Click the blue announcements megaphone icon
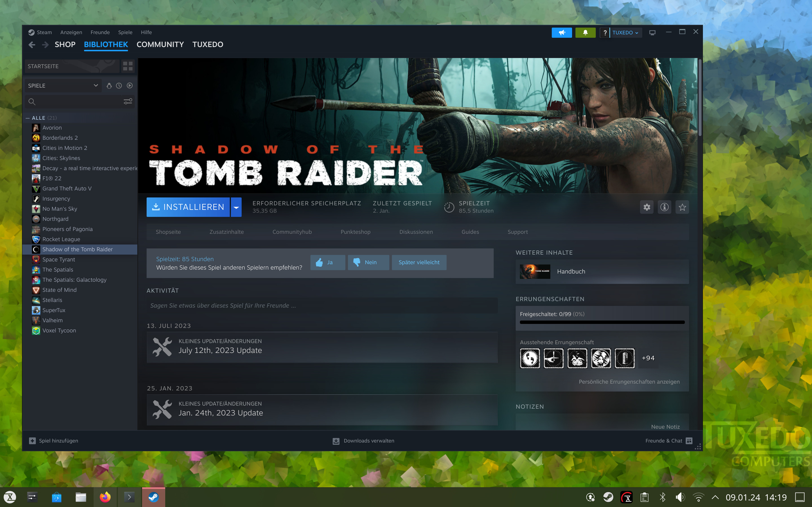Viewport: 812px width, 507px height. 561,32
